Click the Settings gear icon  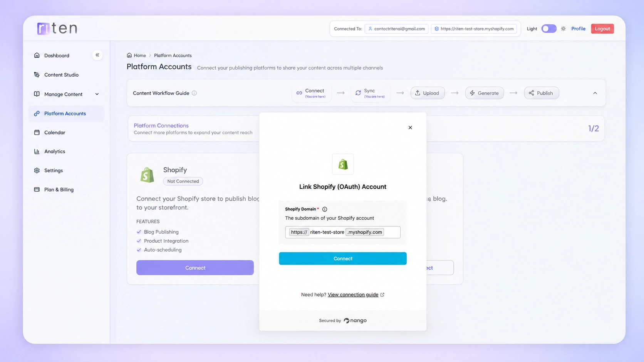pyautogui.click(x=37, y=170)
